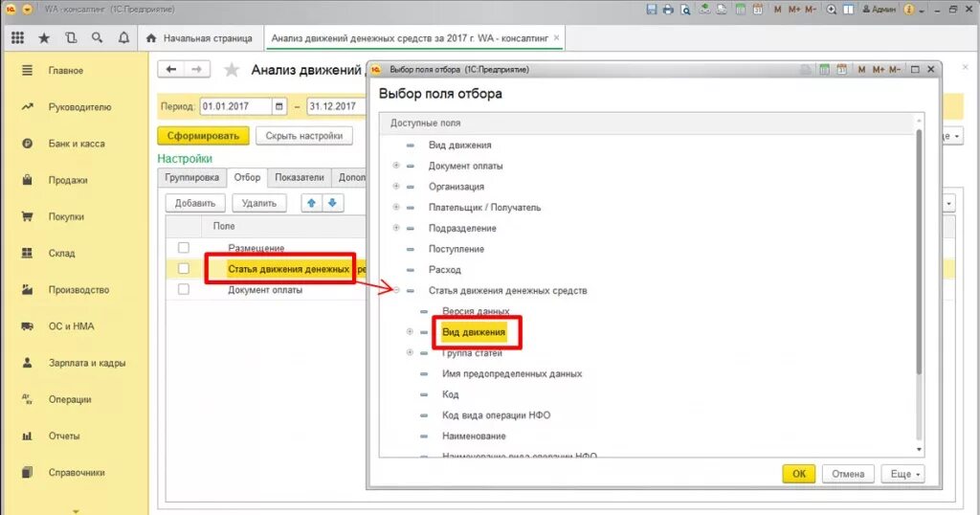Go forward with the right arrow button
980x515 pixels.
(x=197, y=69)
